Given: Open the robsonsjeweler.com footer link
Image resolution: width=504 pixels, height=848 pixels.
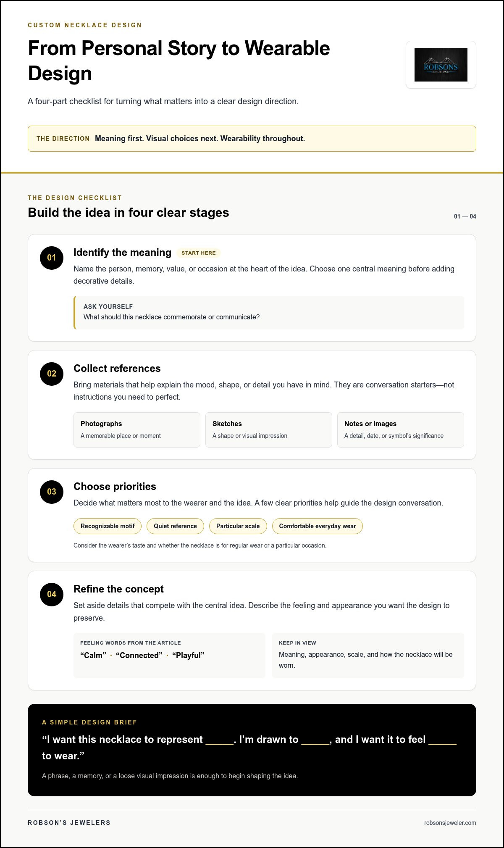Looking at the screenshot, I should [x=450, y=823].
